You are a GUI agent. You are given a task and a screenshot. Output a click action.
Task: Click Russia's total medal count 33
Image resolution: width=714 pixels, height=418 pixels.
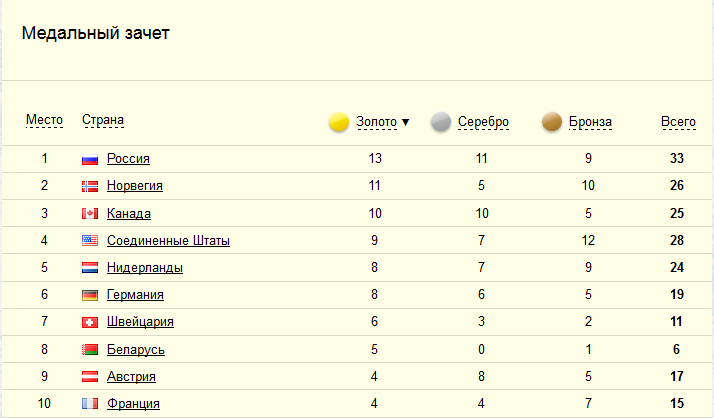677,159
